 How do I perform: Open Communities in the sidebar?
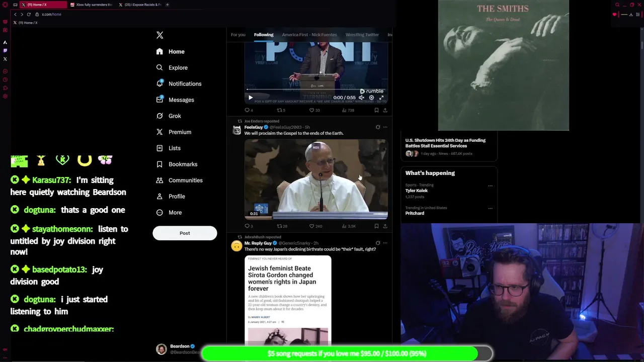point(179,180)
